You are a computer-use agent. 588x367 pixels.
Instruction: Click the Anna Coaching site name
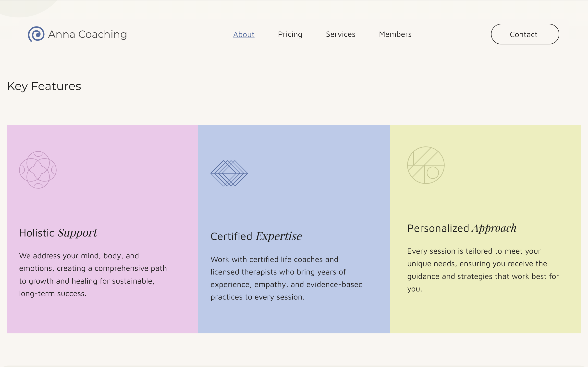(x=88, y=34)
